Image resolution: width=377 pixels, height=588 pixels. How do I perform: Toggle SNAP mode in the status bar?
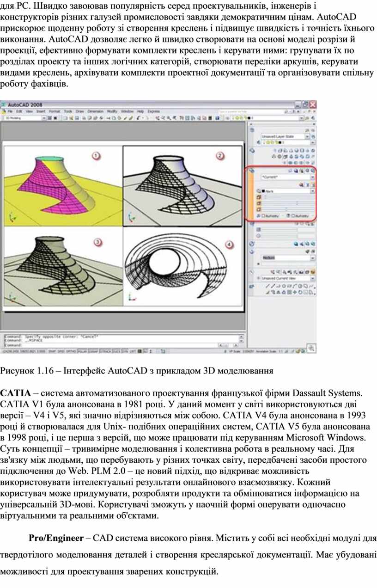53,351
